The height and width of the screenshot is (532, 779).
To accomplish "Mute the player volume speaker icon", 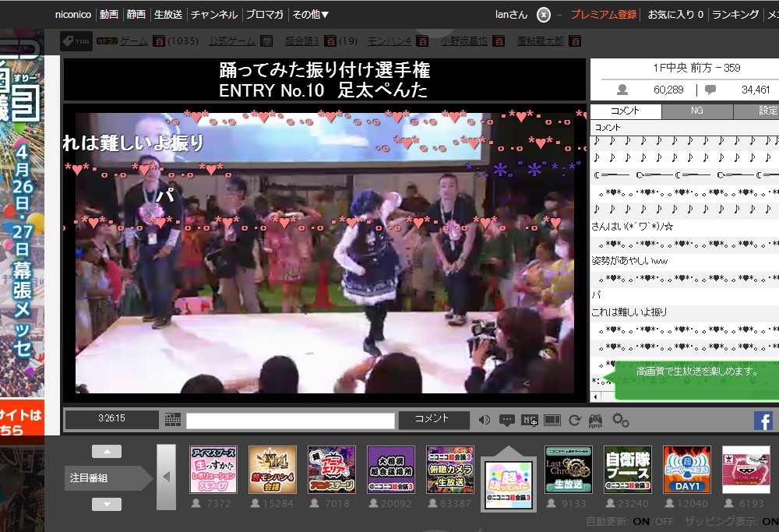I will point(485,421).
